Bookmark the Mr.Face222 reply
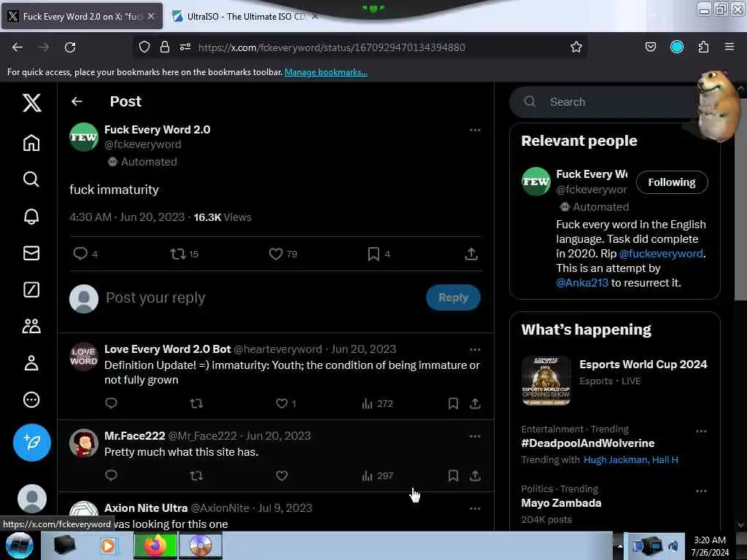 (453, 475)
